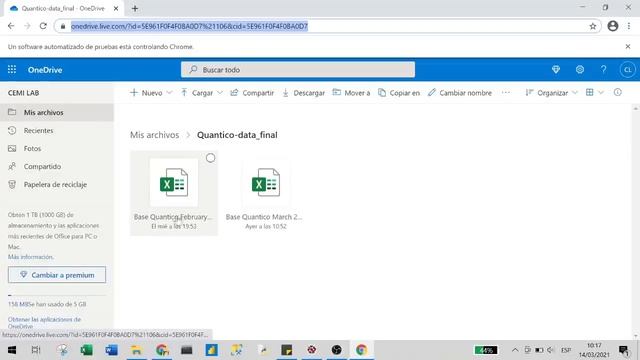Image resolution: width=640 pixels, height=360 pixels.
Task: Show hidden system tray icons
Action: click(515, 350)
